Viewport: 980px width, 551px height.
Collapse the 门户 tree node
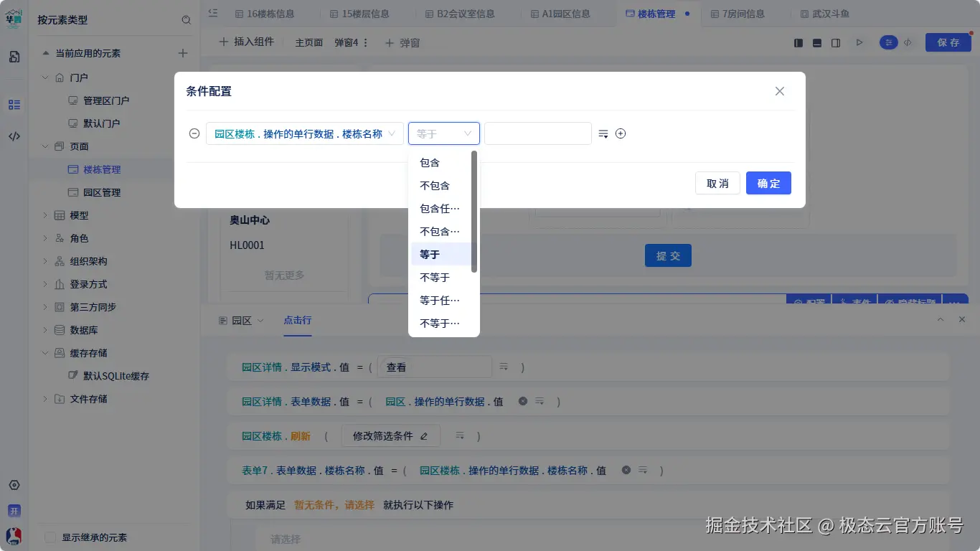pyautogui.click(x=45, y=77)
